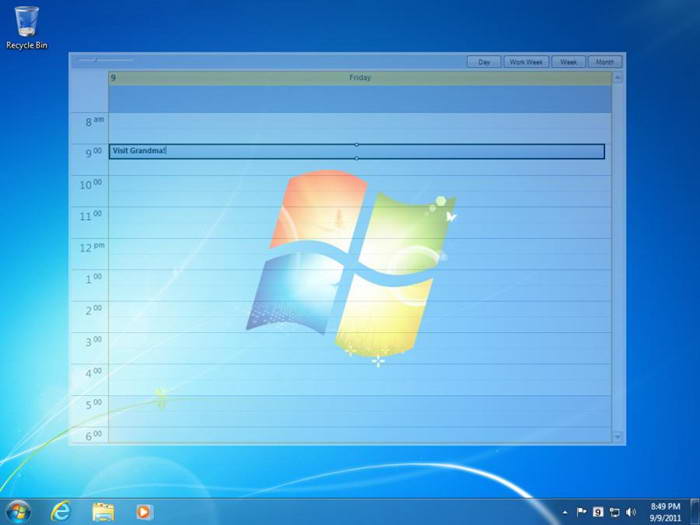Image resolution: width=700 pixels, height=525 pixels.
Task: Click the 1:00 time label
Action: click(93, 279)
